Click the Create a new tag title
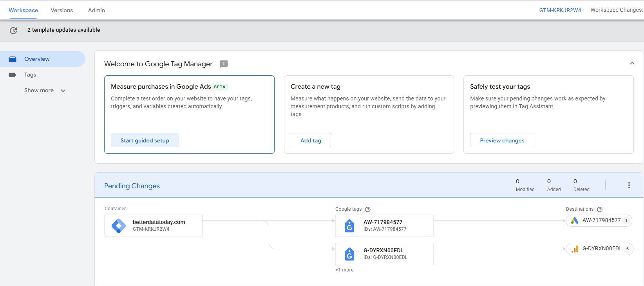 (x=315, y=87)
